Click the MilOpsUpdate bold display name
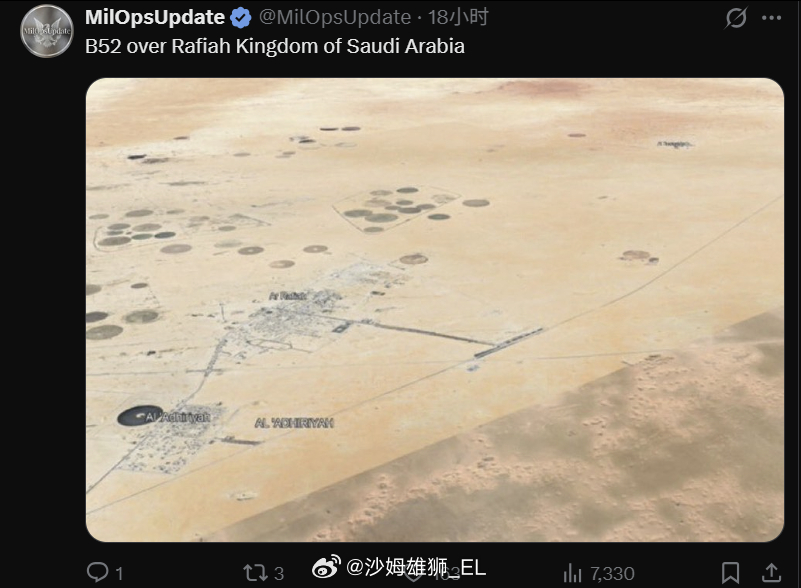 pyautogui.click(x=155, y=17)
